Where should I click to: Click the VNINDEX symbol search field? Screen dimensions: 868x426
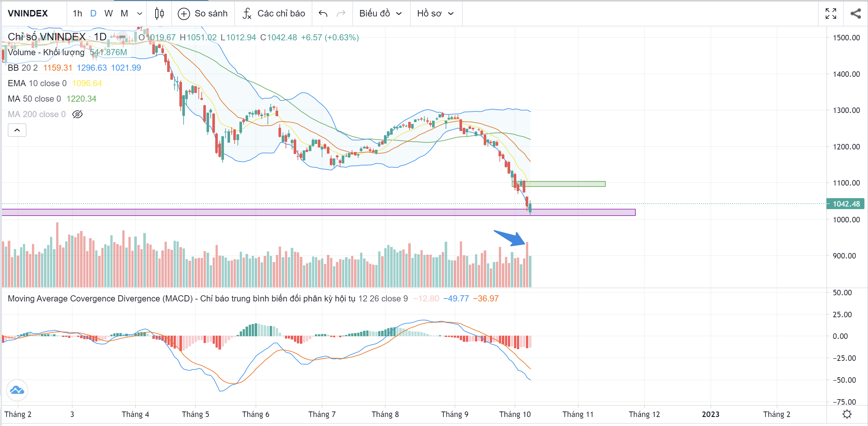click(x=28, y=14)
